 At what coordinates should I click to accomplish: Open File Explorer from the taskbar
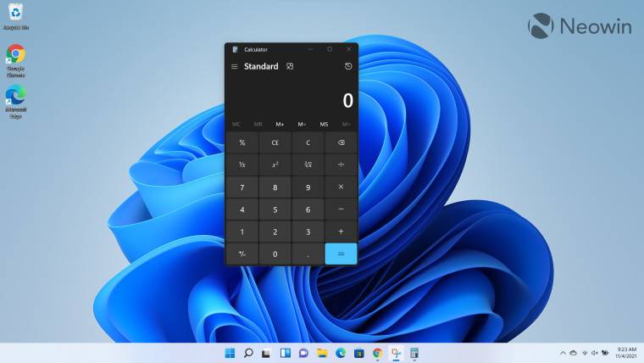coord(322,353)
